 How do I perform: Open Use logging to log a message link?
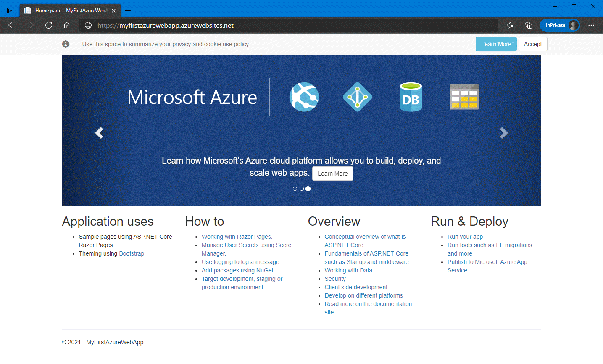(x=241, y=262)
